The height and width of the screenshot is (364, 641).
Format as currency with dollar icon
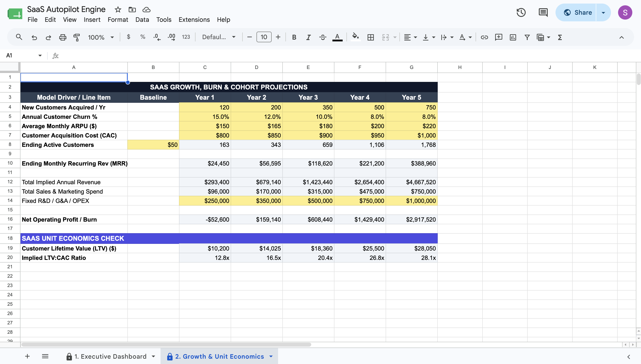(128, 37)
